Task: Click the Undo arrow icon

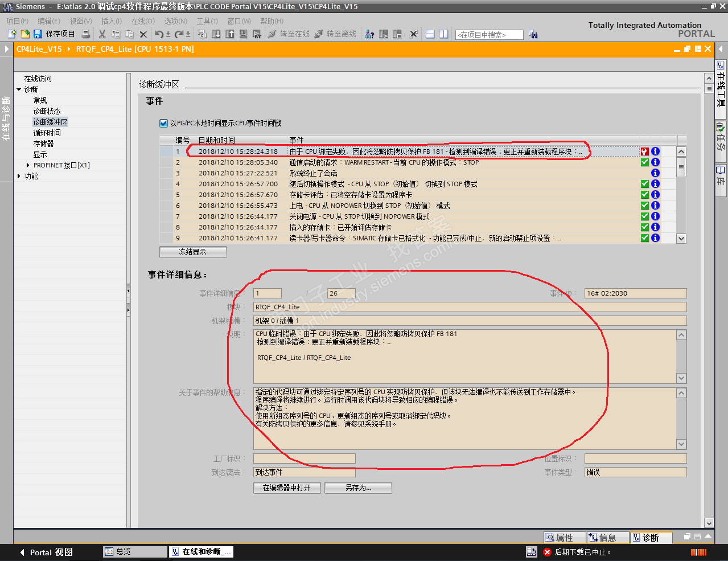Action: tap(159, 34)
